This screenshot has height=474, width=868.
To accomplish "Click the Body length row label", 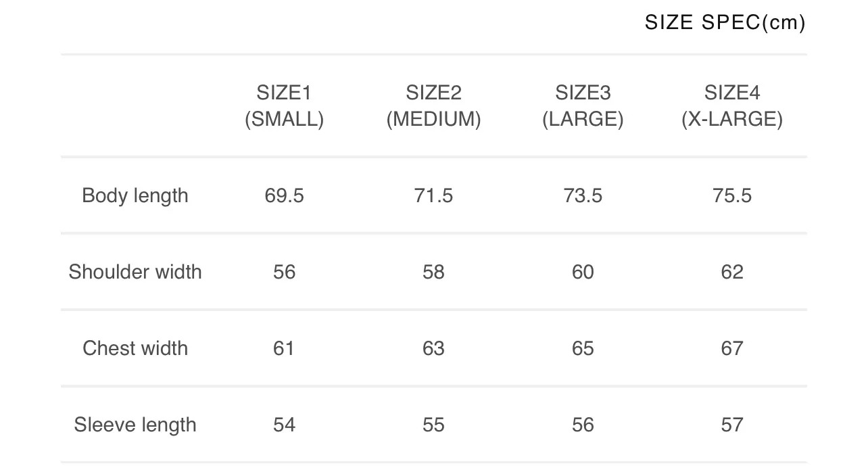I will [x=135, y=195].
